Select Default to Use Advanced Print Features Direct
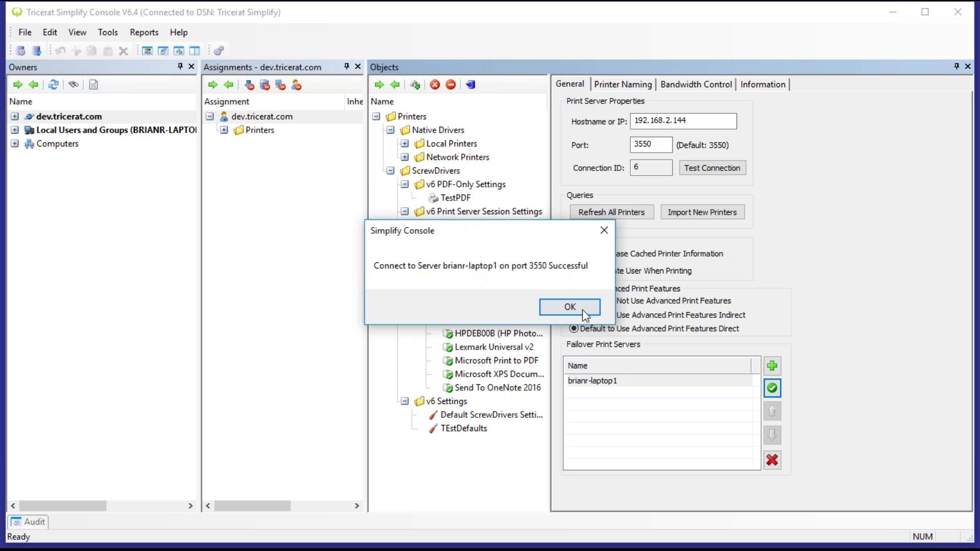Image resolution: width=980 pixels, height=551 pixels. [574, 329]
